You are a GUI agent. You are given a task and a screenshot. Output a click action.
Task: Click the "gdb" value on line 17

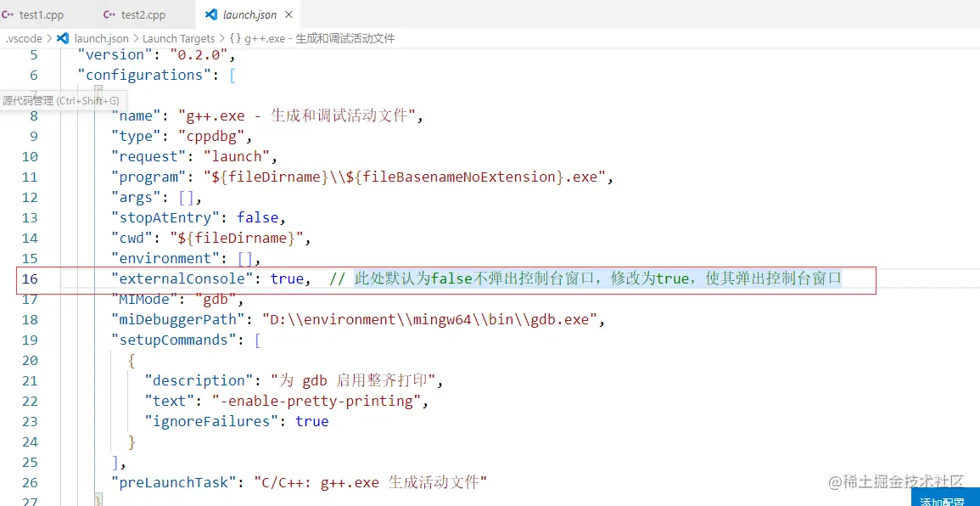(216, 299)
